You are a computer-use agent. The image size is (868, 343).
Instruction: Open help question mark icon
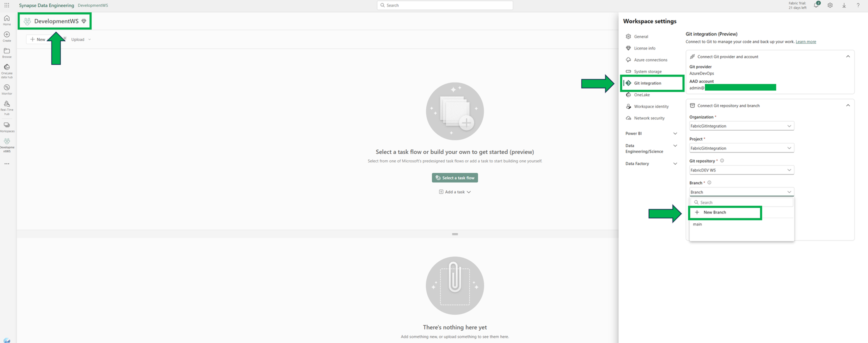click(858, 5)
